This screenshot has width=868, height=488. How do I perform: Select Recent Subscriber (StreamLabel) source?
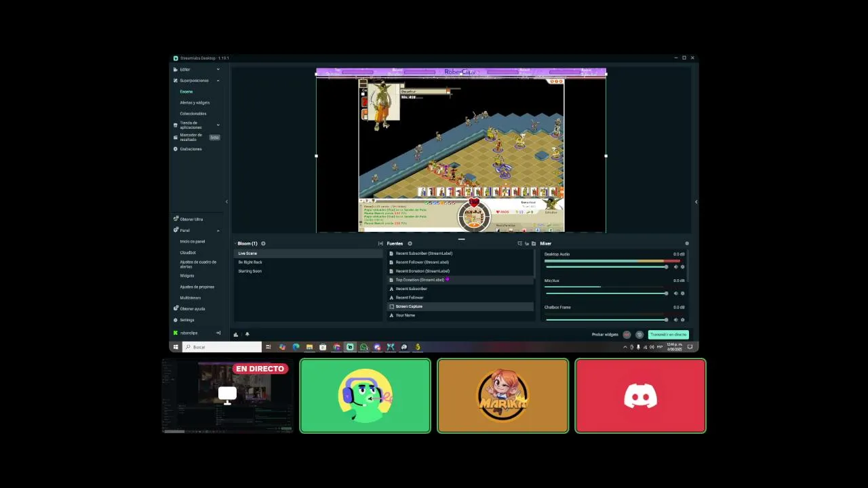460,253
